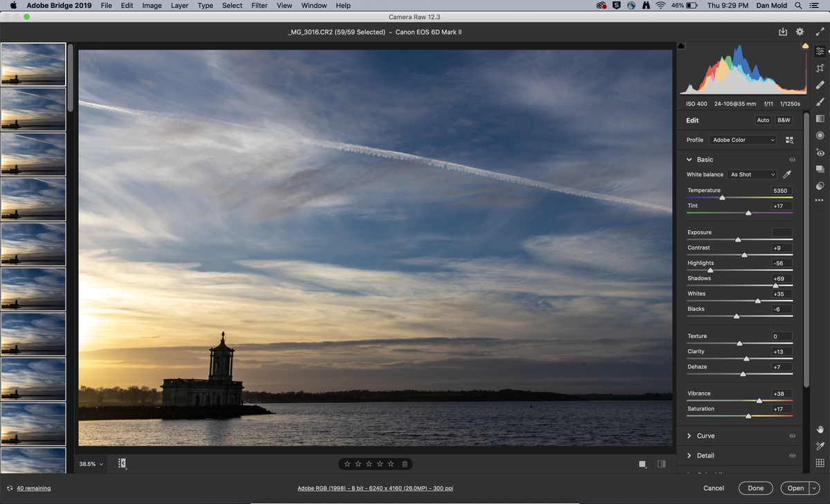Screen dimensions: 830x504
Task: Toggle the Basic panel preview eye
Action: tap(792, 159)
